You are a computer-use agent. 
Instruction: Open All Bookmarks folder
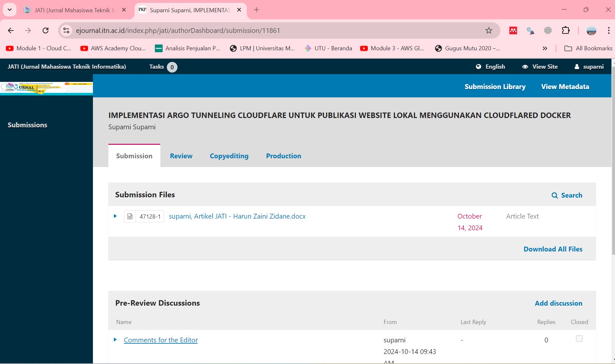pos(588,48)
